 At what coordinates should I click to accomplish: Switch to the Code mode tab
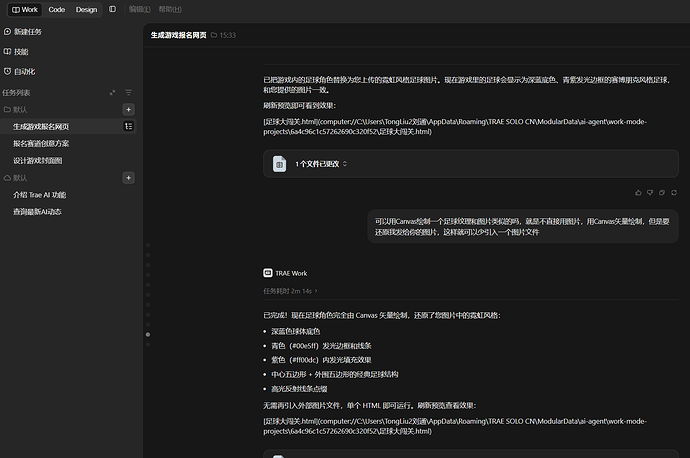pos(57,9)
